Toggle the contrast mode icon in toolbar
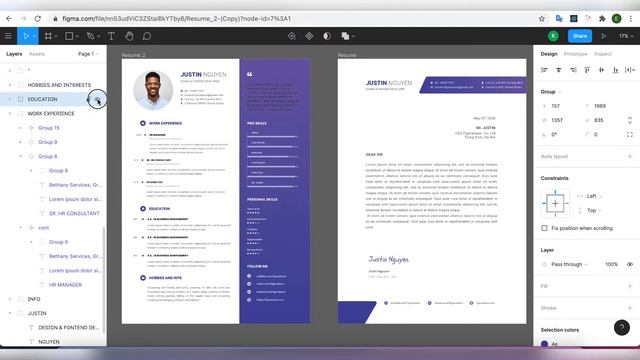The height and width of the screenshot is (360, 640). pyautogui.click(x=327, y=36)
